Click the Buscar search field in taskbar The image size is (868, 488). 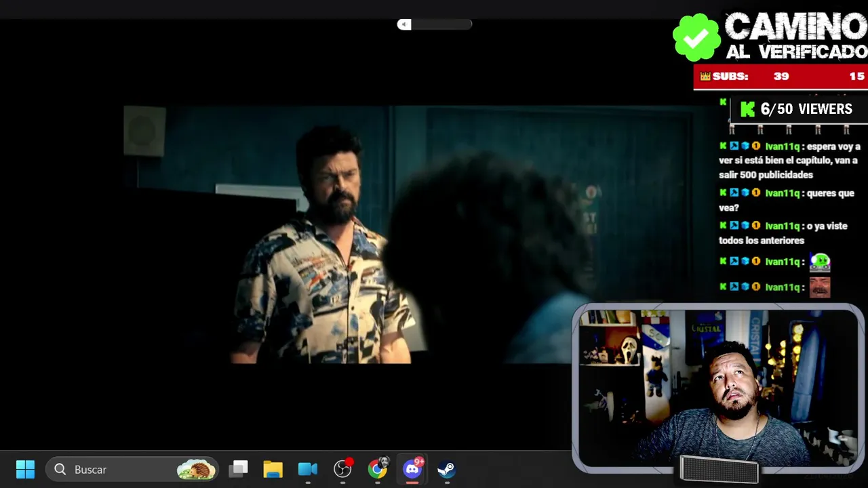tap(133, 469)
